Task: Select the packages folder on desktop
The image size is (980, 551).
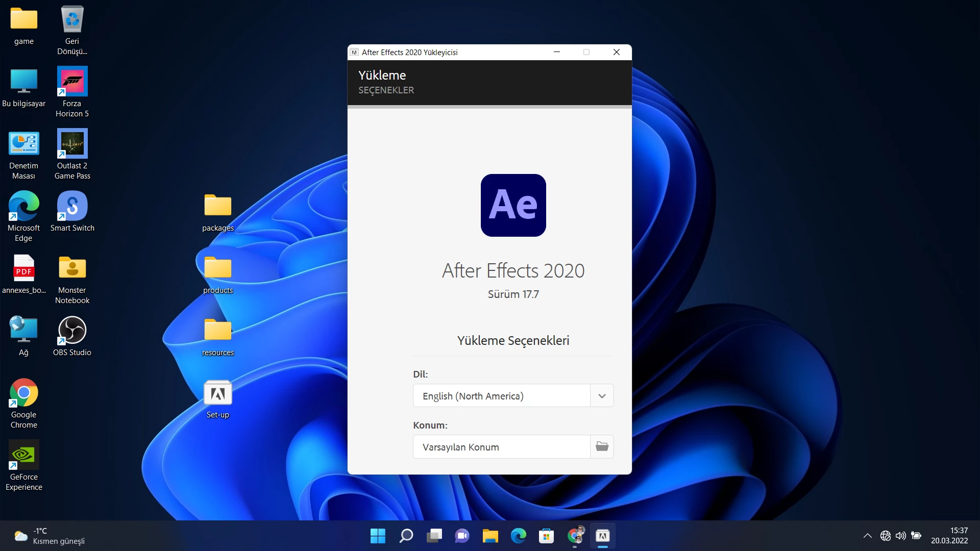Action: pyautogui.click(x=218, y=206)
